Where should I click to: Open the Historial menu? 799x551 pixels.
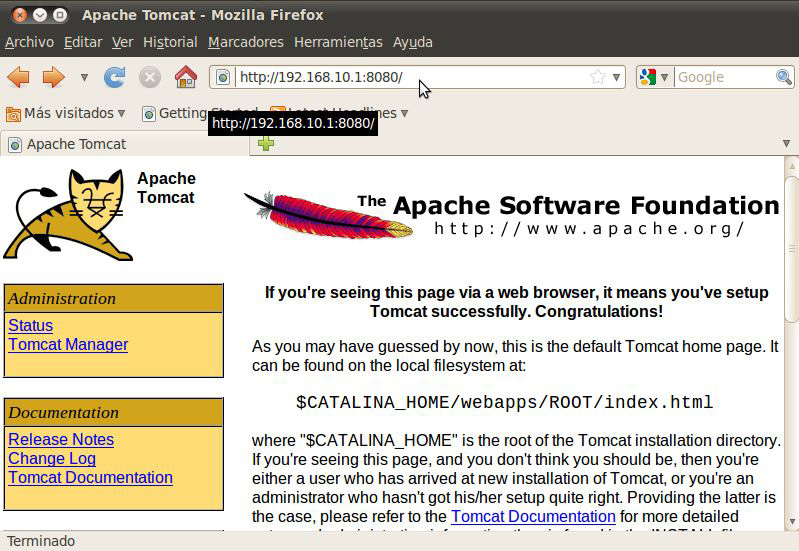tap(170, 42)
